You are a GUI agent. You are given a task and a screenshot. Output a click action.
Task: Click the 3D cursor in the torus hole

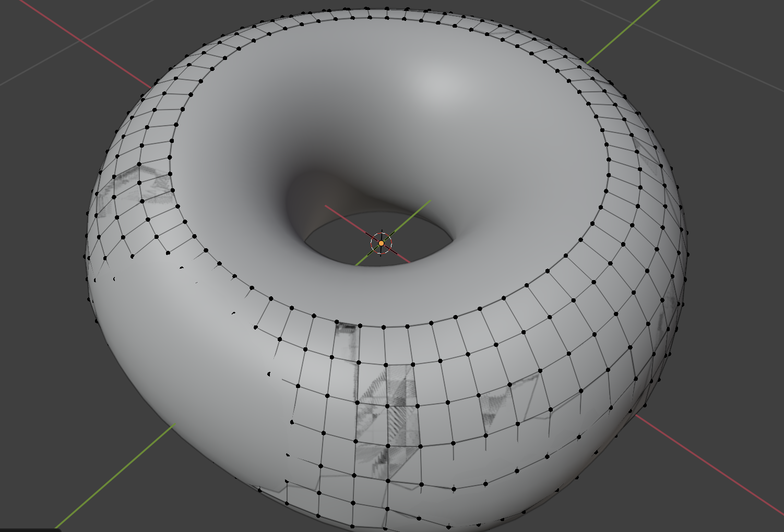click(x=381, y=243)
